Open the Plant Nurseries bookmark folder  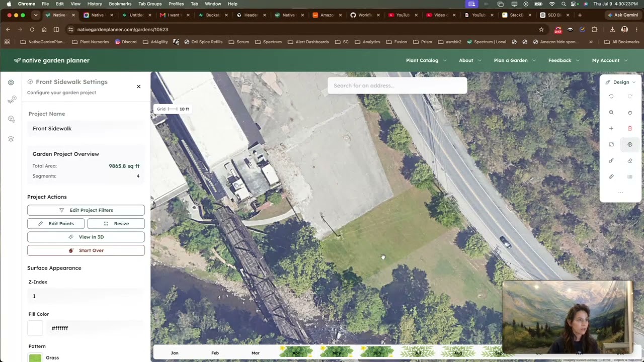(x=90, y=42)
